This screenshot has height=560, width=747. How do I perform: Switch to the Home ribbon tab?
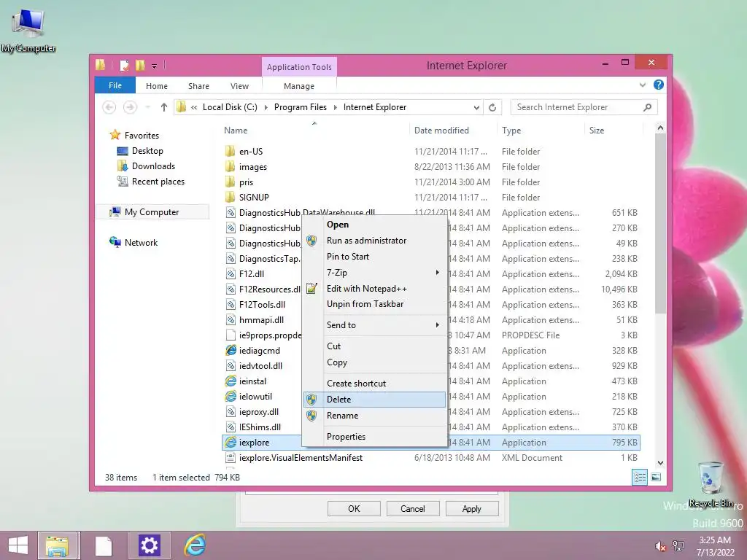(x=157, y=86)
